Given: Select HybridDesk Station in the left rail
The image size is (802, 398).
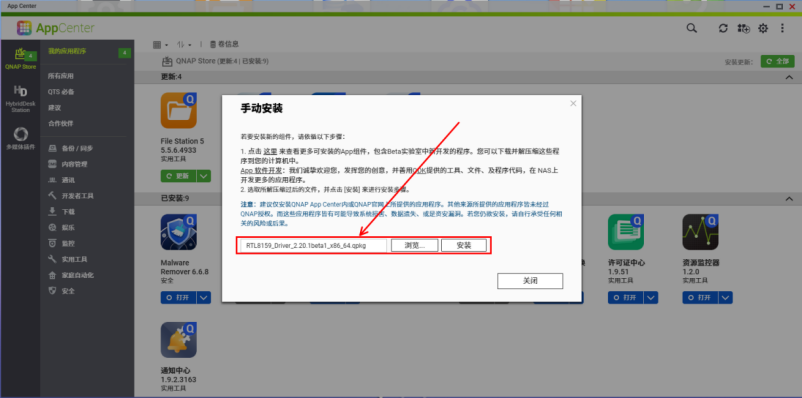Looking at the screenshot, I should 20,99.
